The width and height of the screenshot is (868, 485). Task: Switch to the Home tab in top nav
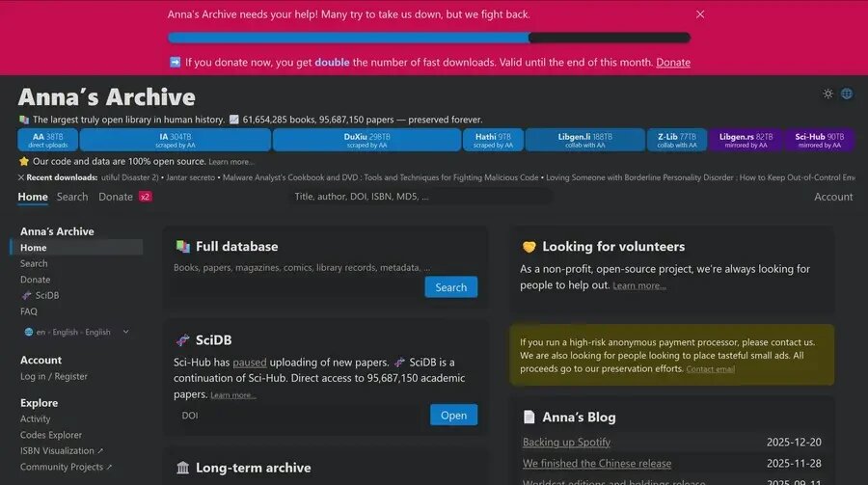(x=33, y=197)
